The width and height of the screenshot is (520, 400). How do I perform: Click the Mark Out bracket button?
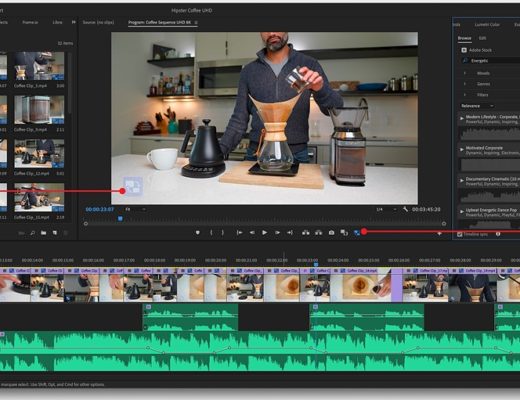pos(223,232)
